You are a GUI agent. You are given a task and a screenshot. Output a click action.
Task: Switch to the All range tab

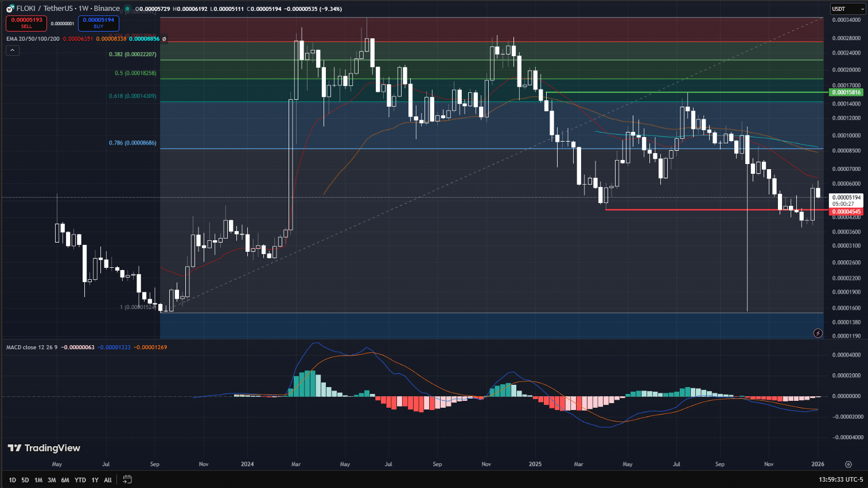pos(107,479)
